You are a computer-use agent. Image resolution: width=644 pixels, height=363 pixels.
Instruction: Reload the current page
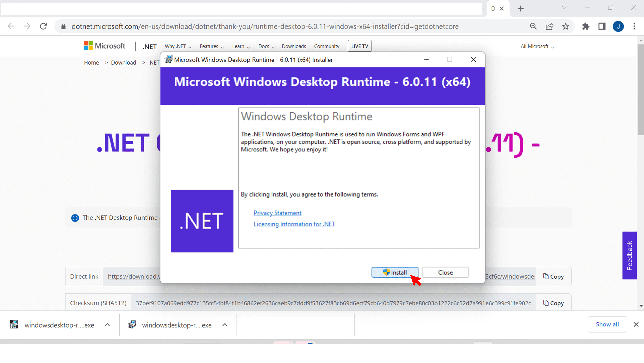coord(44,26)
